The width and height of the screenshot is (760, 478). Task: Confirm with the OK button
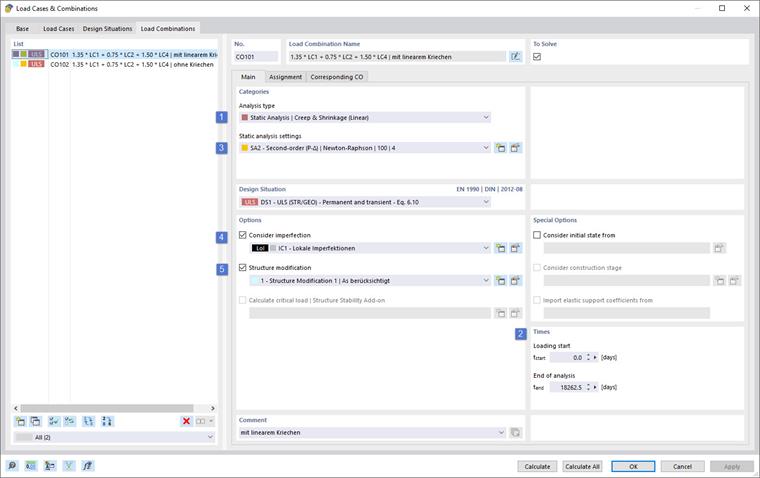633,466
